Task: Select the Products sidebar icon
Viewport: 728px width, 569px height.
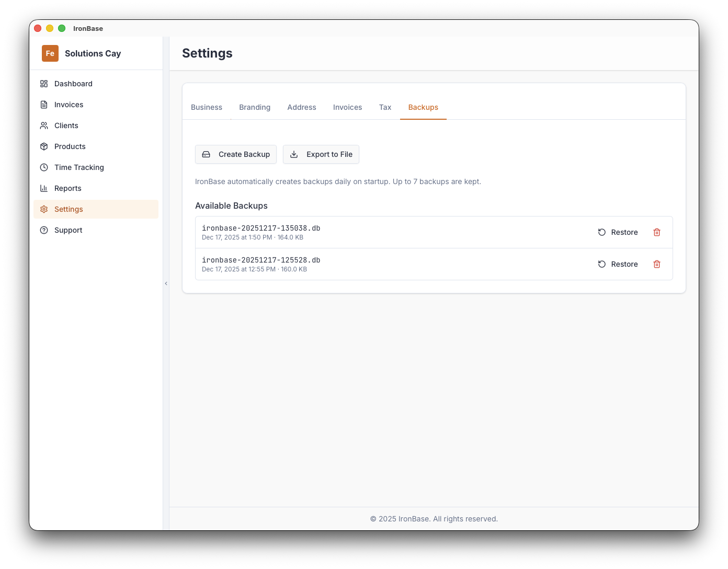Action: click(x=45, y=146)
